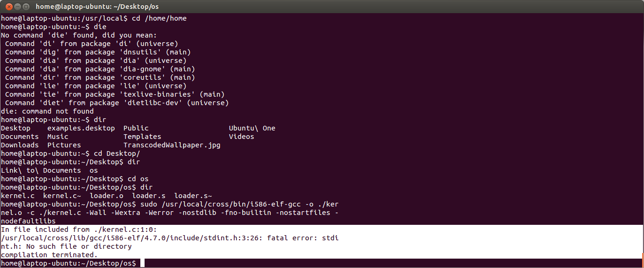Click loader.s~ in the os listing
The width and height of the screenshot is (644, 268).
tap(193, 196)
